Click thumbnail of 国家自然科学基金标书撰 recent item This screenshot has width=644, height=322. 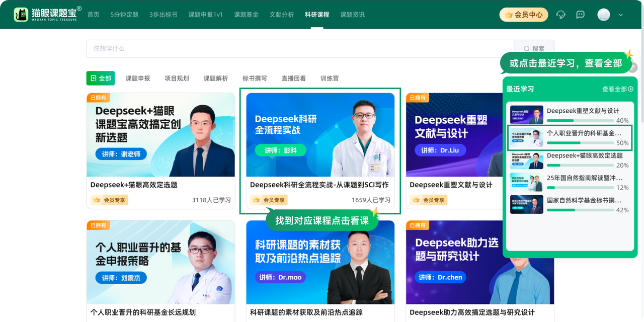(x=527, y=204)
